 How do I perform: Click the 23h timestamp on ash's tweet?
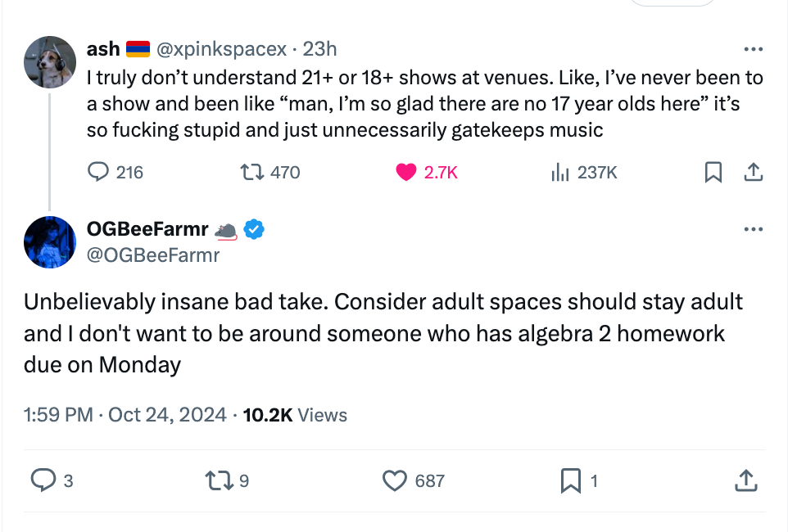click(x=319, y=49)
